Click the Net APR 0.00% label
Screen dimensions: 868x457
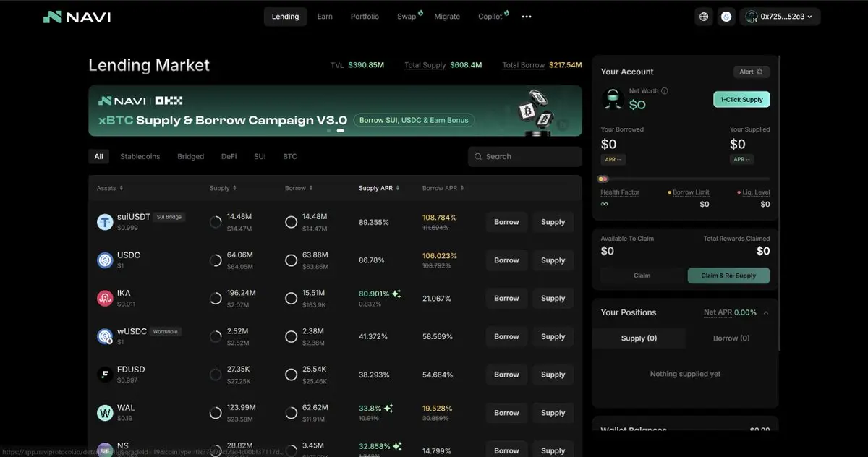pos(731,313)
